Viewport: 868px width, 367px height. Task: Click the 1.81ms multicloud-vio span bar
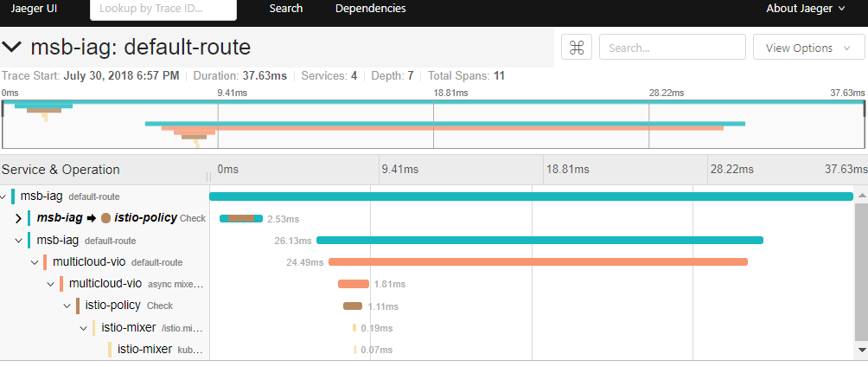[354, 284]
